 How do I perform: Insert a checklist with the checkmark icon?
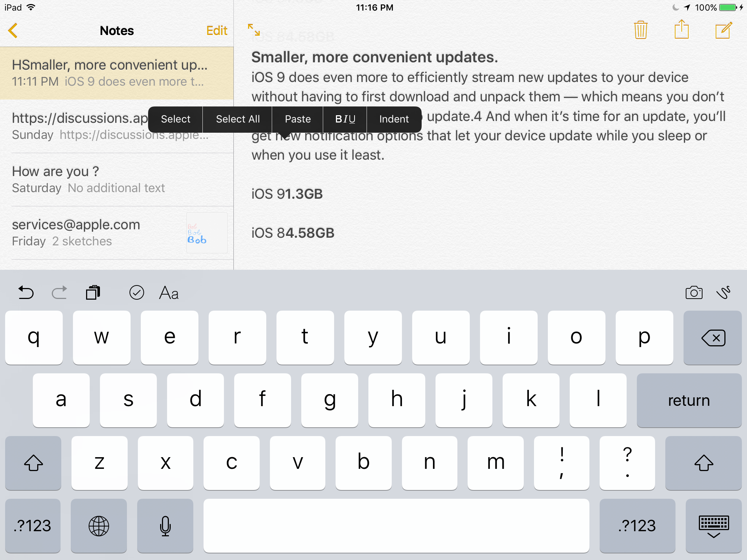[x=137, y=292]
